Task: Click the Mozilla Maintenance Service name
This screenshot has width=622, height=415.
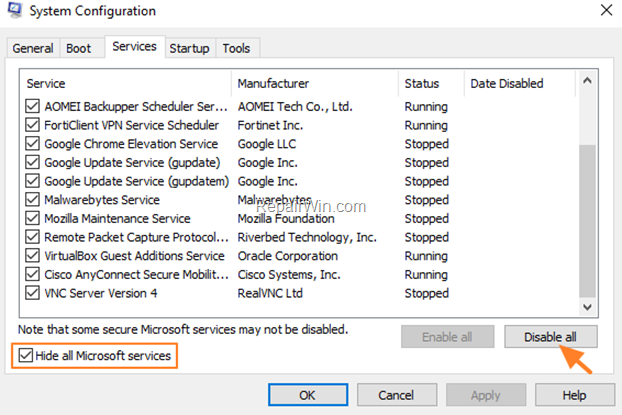Action: point(117,218)
